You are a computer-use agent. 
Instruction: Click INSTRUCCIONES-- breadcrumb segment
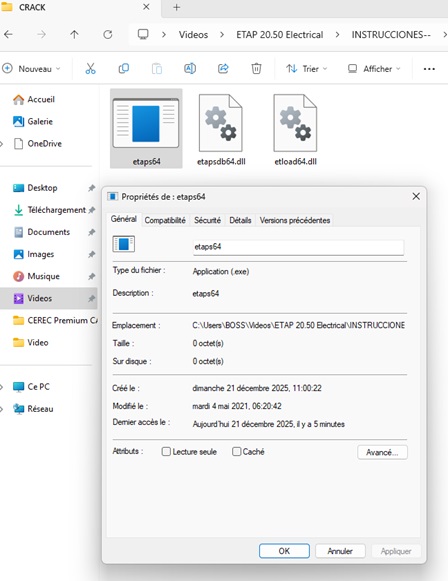[x=391, y=34]
